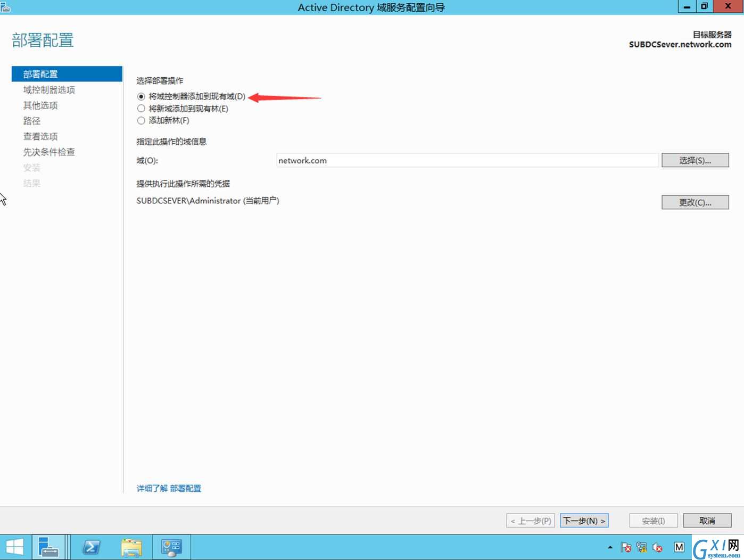The width and height of the screenshot is (744, 560).
Task: Select 路径 in the wizard sidebar
Action: click(x=32, y=121)
